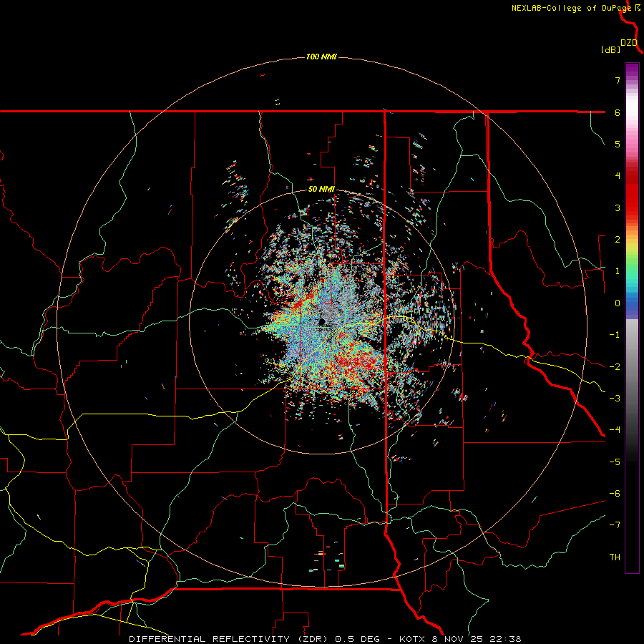Click the -6 dB tick label
The image size is (644, 644).
tap(615, 494)
